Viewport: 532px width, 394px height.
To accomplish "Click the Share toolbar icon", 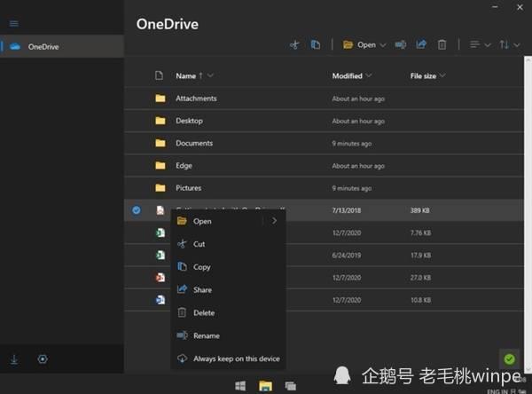I will pos(421,44).
